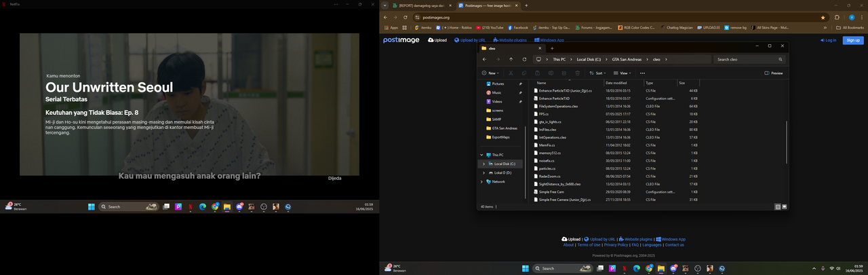Unpin Music using its sidebar pin icon
Image resolution: width=868 pixels, height=275 pixels.
tap(520, 92)
